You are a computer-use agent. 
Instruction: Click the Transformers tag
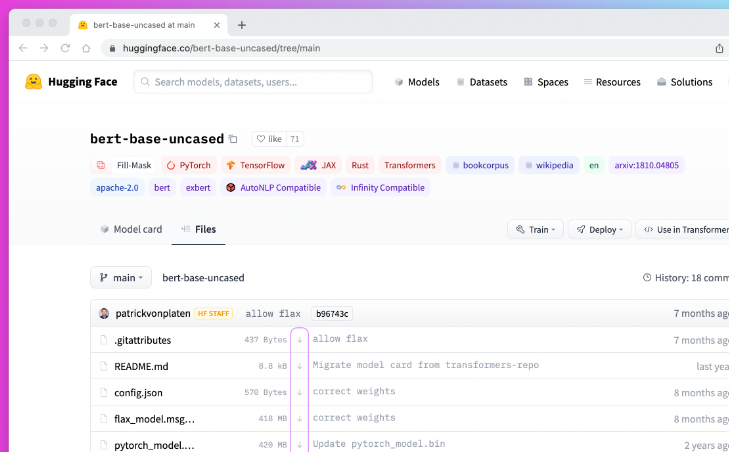[x=410, y=165]
